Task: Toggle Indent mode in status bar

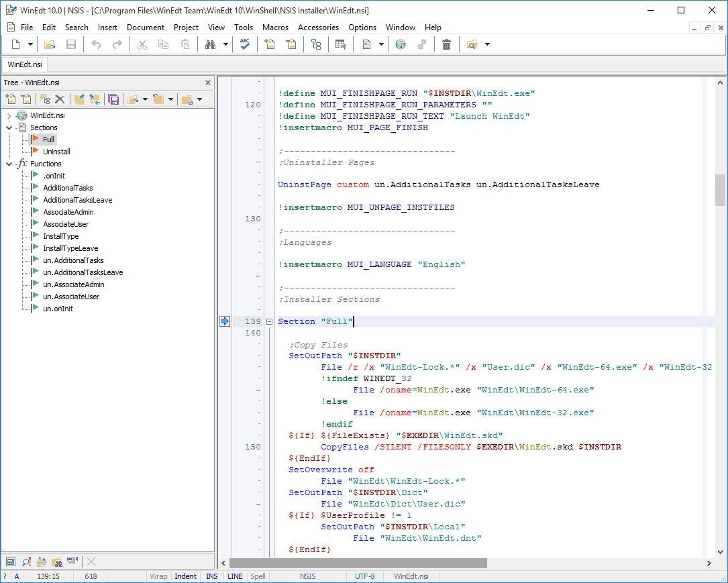Action: pyautogui.click(x=185, y=576)
